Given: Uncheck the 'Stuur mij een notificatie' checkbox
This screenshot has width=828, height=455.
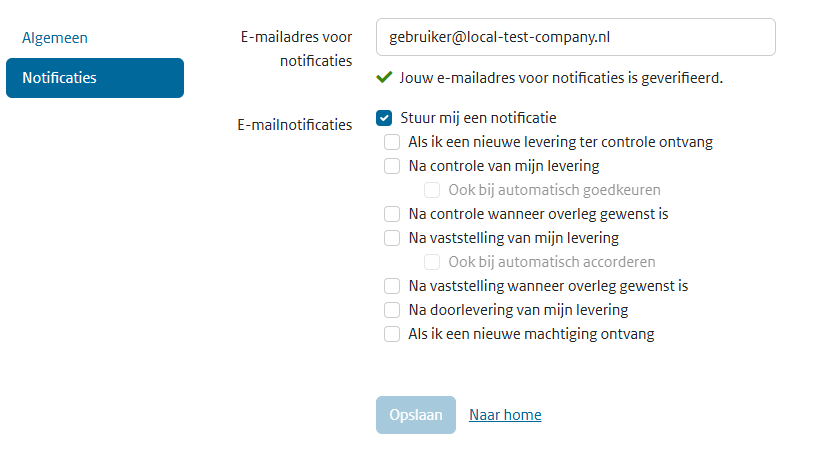Looking at the screenshot, I should (x=384, y=118).
